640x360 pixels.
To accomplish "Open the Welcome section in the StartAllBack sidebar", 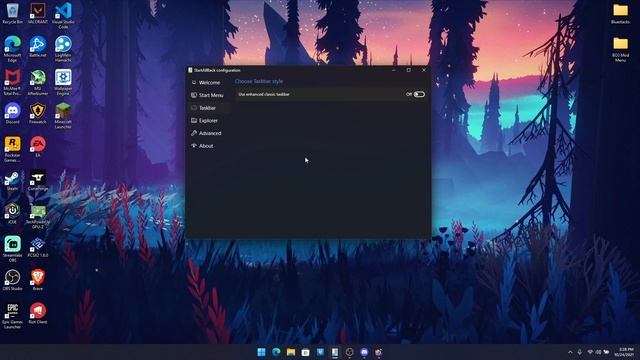I will tap(209, 82).
